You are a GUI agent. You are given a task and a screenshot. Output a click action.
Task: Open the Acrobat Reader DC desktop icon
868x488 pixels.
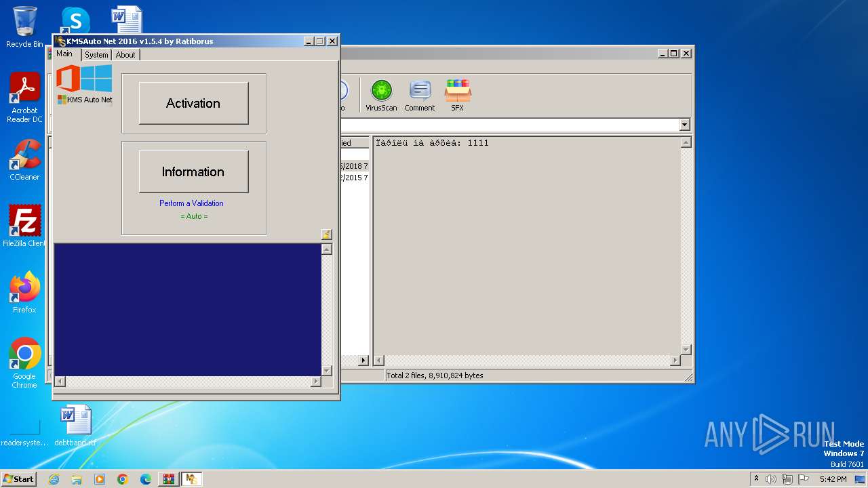point(24,98)
